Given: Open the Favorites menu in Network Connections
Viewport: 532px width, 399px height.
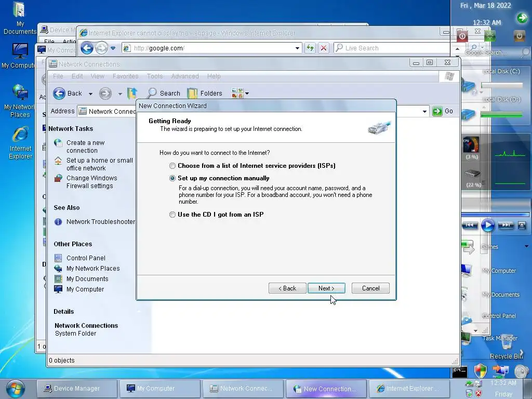Looking at the screenshot, I should 126,76.
